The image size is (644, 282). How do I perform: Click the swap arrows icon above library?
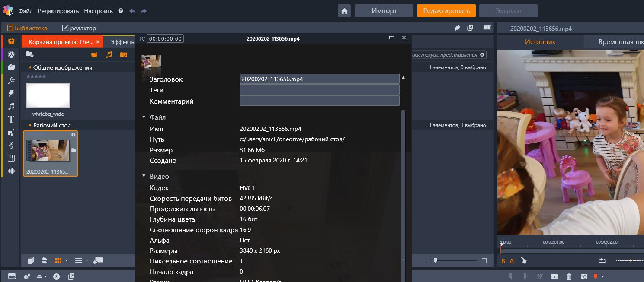tap(457, 28)
